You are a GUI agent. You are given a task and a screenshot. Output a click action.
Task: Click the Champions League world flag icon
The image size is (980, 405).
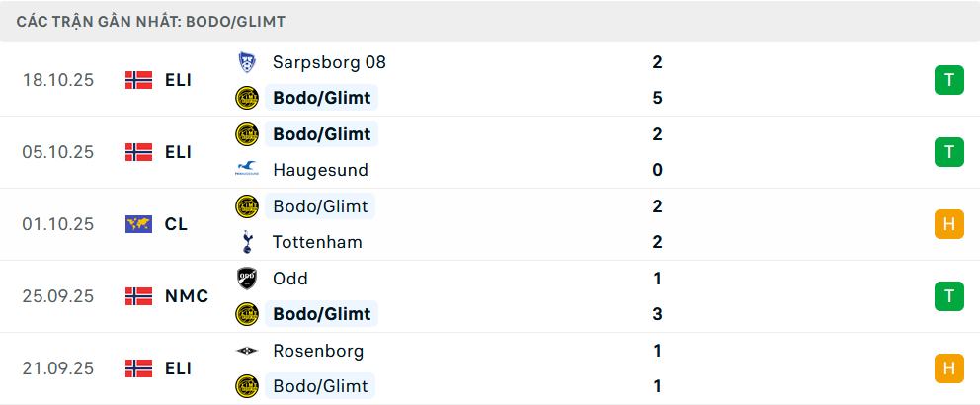138,224
